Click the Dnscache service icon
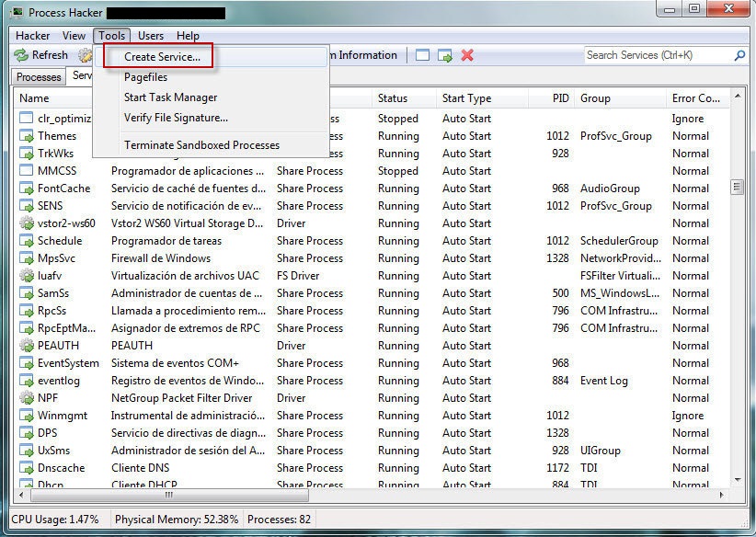Screen dimensions: 756x537 26,468
